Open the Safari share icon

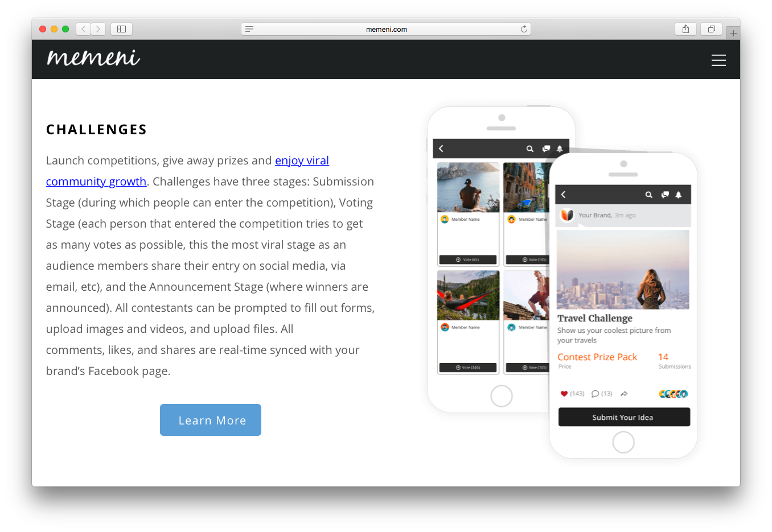pyautogui.click(x=685, y=29)
